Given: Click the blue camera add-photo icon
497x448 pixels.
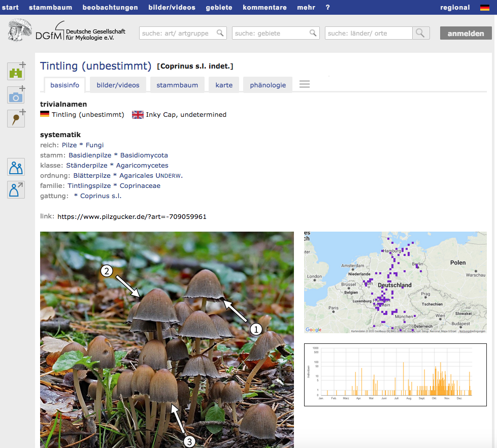Looking at the screenshot, I should (16, 95).
